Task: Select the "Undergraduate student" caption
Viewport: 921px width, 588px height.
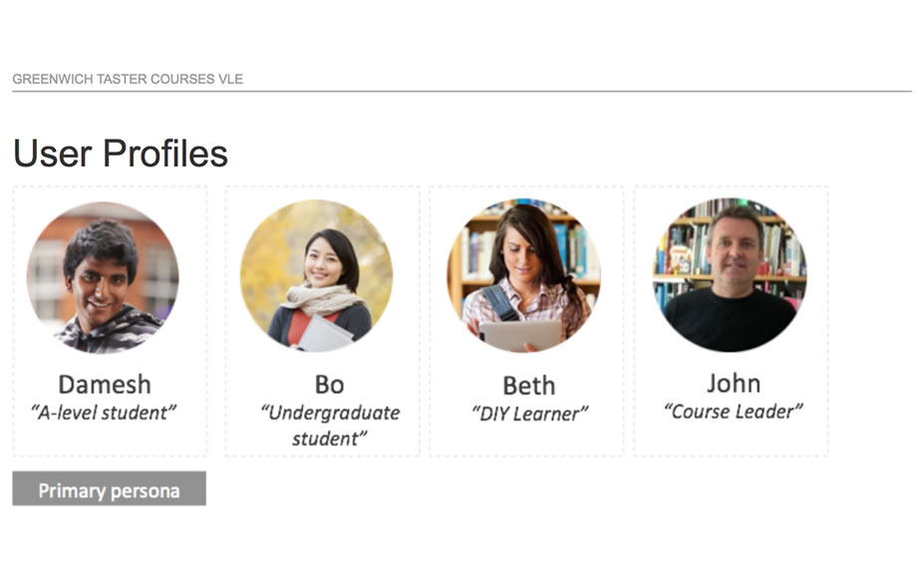Action: (330, 425)
